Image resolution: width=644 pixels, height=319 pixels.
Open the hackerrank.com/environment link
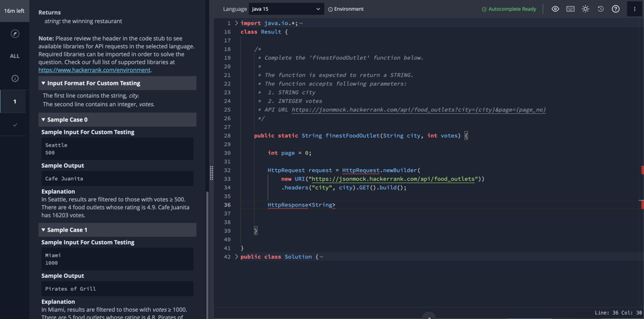pyautogui.click(x=95, y=70)
